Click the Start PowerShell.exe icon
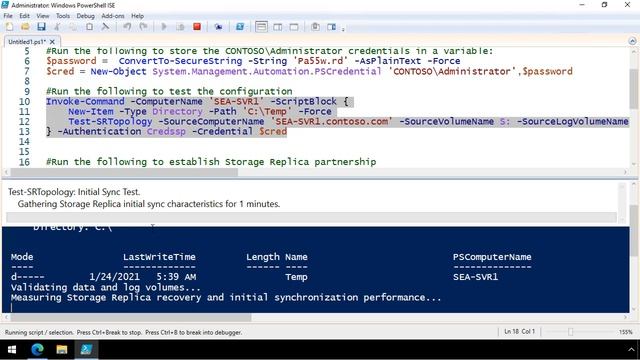 click(x=240, y=27)
